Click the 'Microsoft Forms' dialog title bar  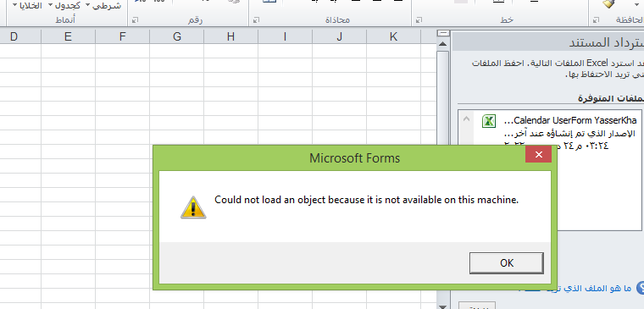[354, 158]
